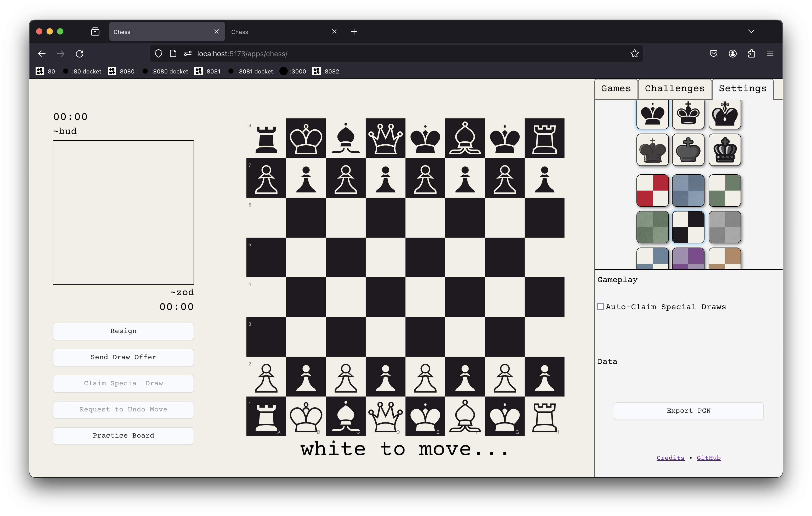This screenshot has height=516, width=812.
Task: Pick the striped crown king piece style
Action: pos(724,150)
